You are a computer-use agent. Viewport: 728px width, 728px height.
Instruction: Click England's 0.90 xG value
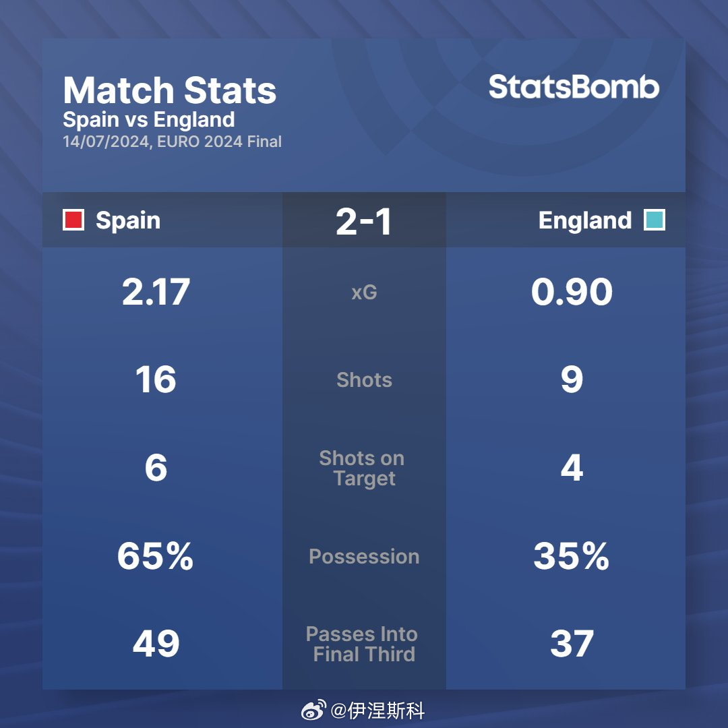tap(572, 293)
